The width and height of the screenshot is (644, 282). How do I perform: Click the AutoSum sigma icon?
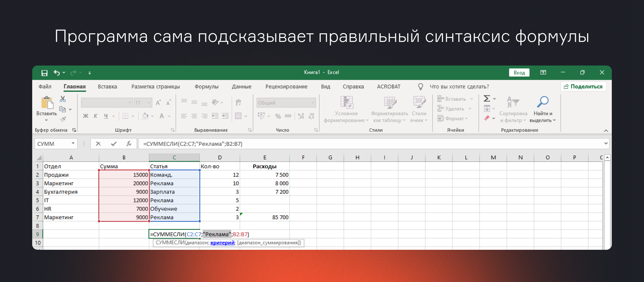click(x=487, y=99)
